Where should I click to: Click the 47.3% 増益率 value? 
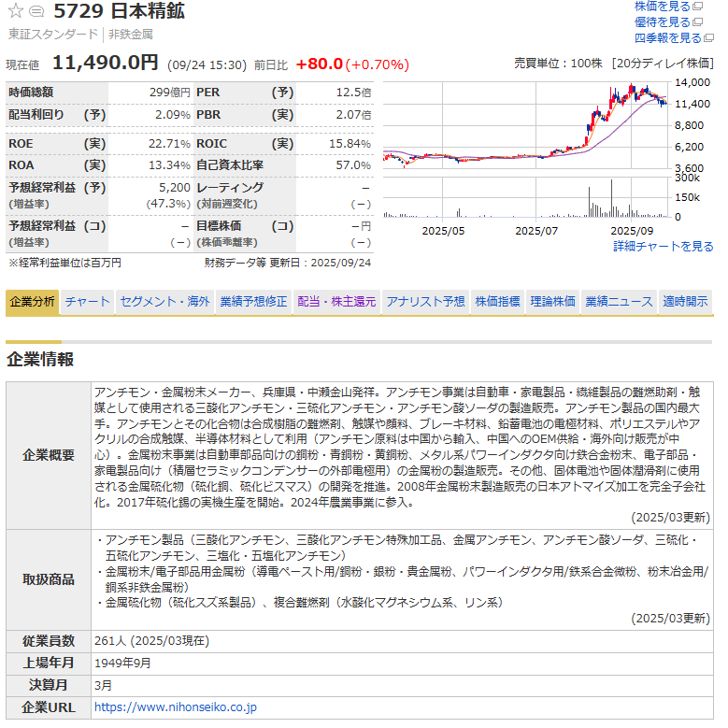pyautogui.click(x=167, y=204)
